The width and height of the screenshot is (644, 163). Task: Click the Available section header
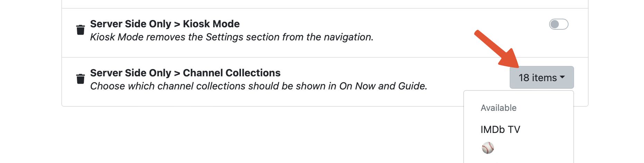coord(498,108)
